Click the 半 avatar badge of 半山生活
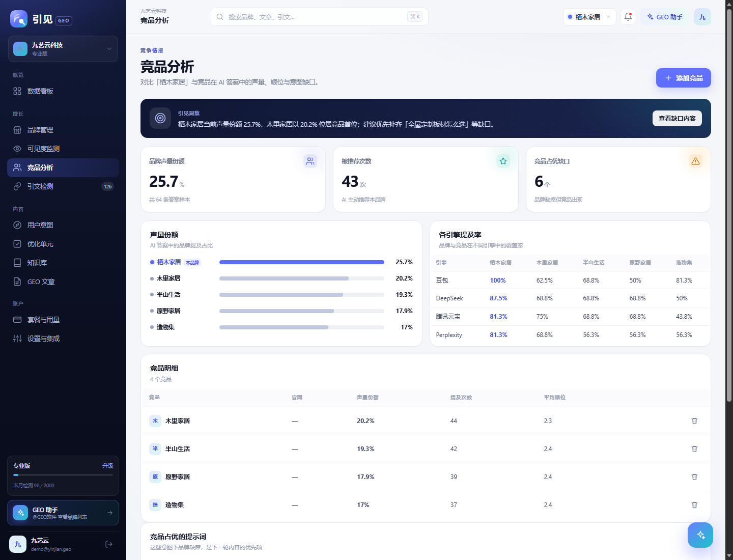 click(155, 449)
